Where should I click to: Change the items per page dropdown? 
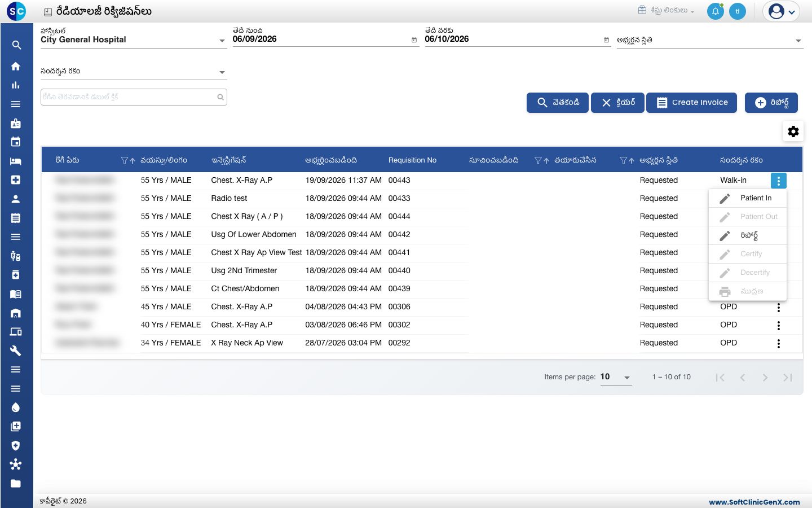(x=616, y=377)
